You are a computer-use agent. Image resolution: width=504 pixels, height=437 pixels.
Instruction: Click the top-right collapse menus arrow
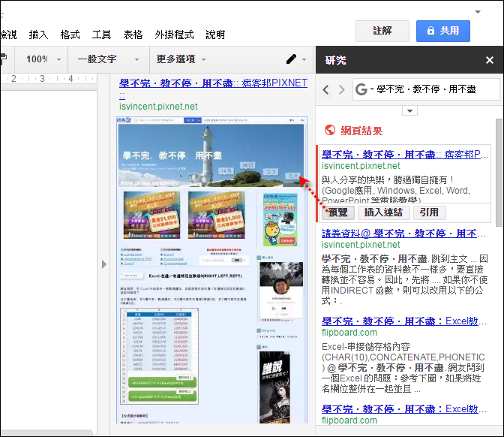click(x=478, y=12)
